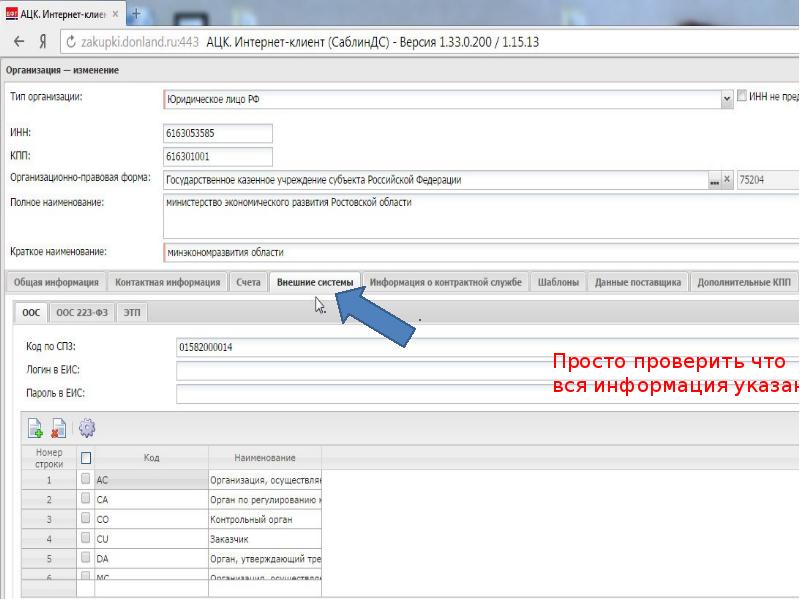Viewport: 800px width, 600px height.
Task: Expand the Тип организации dropdown arrow
Action: [x=727, y=99]
